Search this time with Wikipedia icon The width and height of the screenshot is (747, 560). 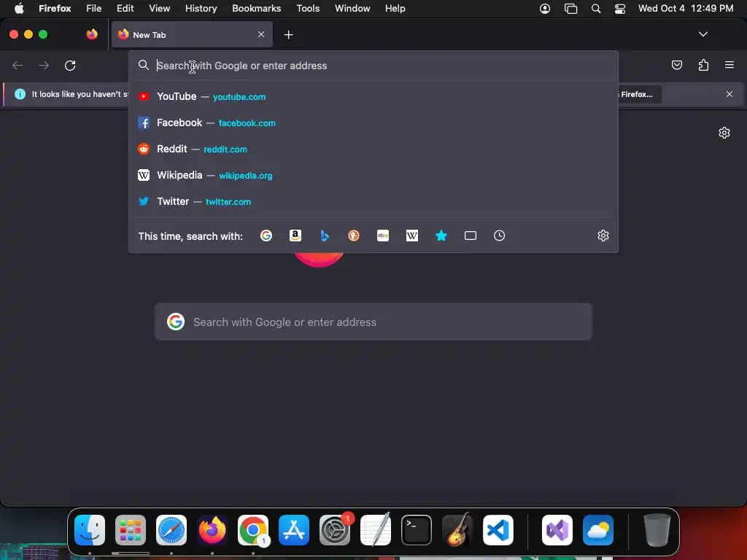click(412, 236)
